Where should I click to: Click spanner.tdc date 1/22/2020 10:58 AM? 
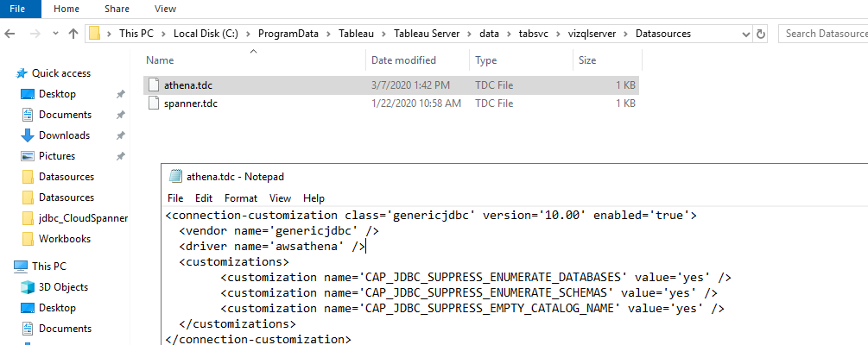click(x=415, y=103)
